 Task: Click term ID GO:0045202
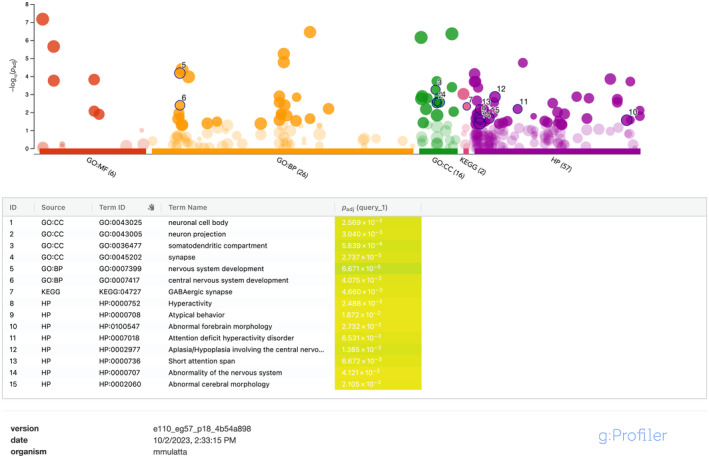point(120,257)
